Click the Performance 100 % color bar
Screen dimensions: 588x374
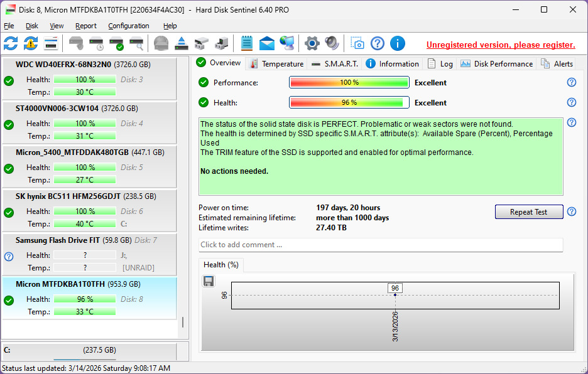349,82
